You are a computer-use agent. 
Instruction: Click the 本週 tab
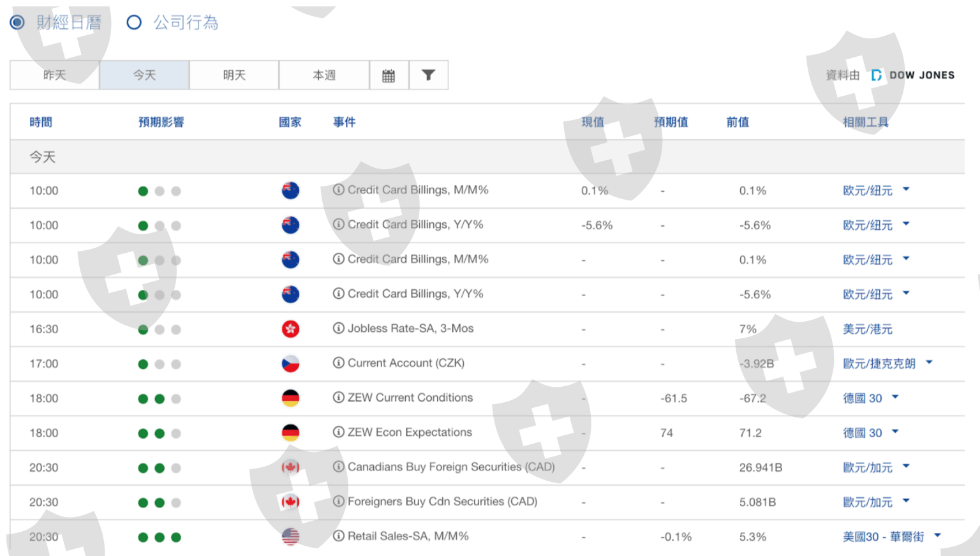pos(324,75)
